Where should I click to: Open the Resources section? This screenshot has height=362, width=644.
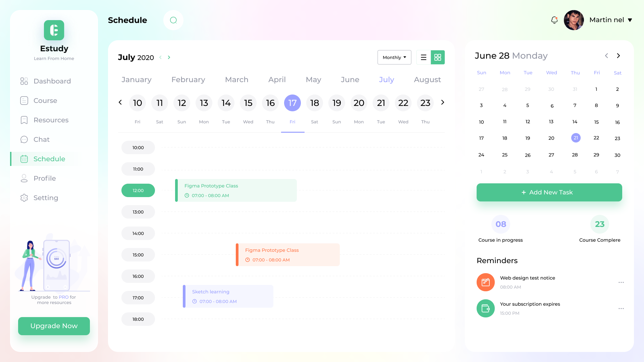pyautogui.click(x=51, y=120)
